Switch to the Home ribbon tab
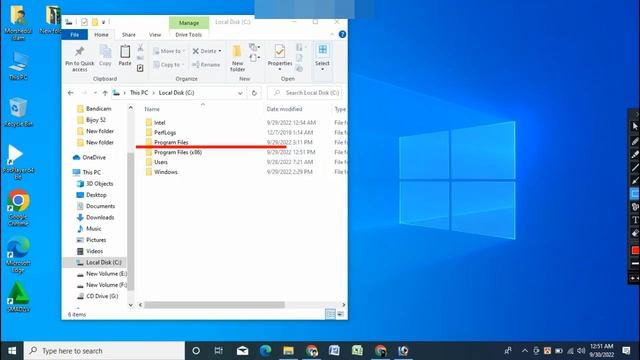 click(x=101, y=35)
